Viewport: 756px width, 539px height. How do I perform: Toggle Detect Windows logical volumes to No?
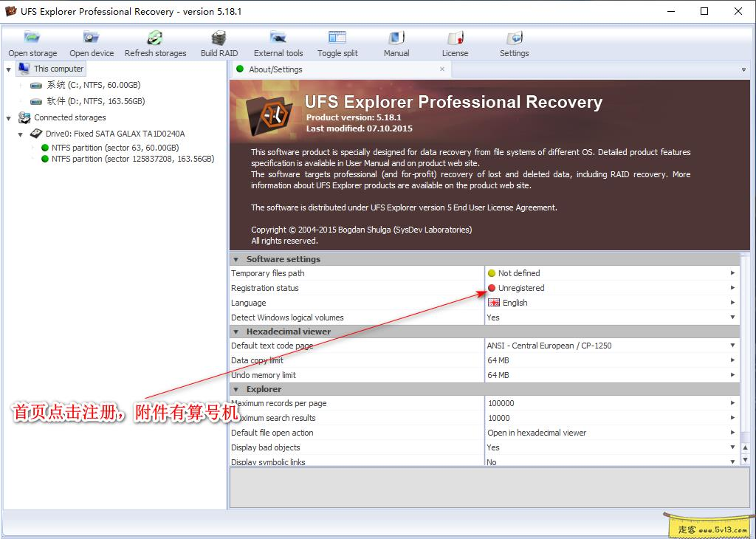pos(732,317)
